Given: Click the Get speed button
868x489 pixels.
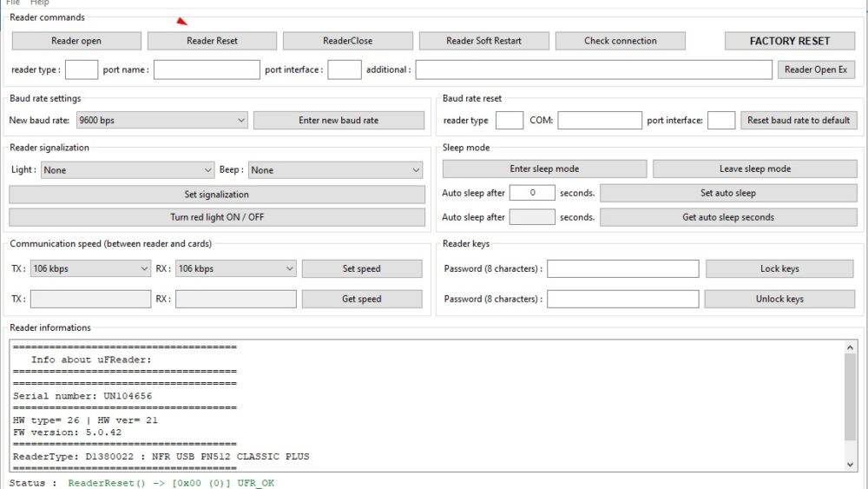Looking at the screenshot, I should [361, 299].
